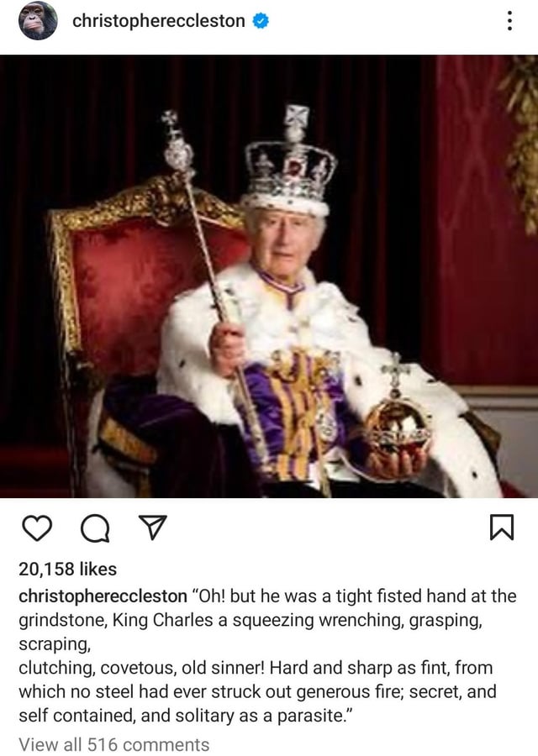Image resolution: width=538 pixels, height=756 pixels.
Task: Click the bold christophereccleston name in caption
Action: [x=103, y=596]
